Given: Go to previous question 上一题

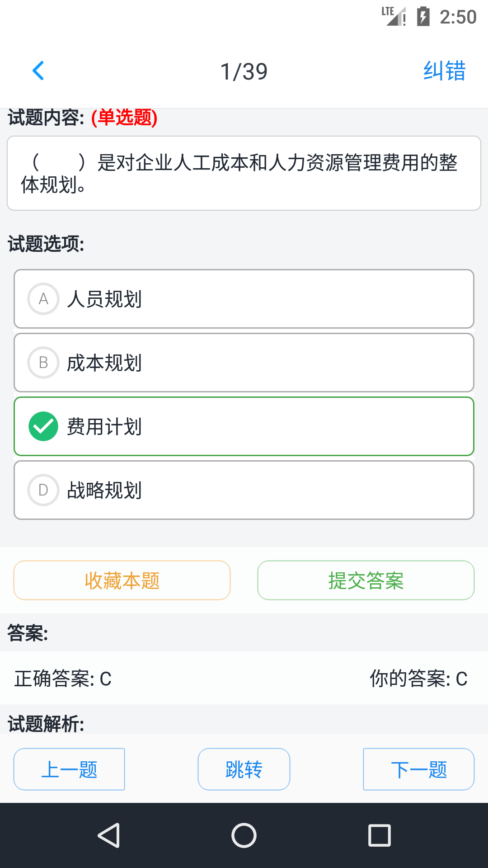Looking at the screenshot, I should click(x=69, y=769).
